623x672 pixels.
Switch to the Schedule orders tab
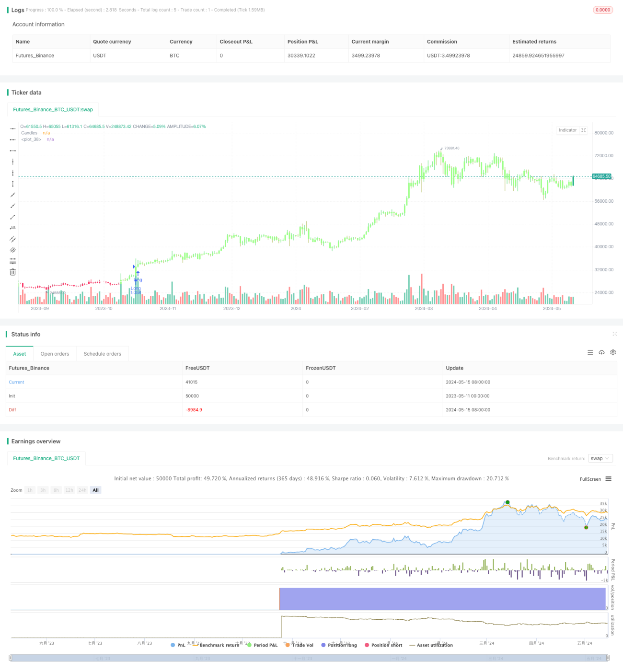click(x=103, y=354)
